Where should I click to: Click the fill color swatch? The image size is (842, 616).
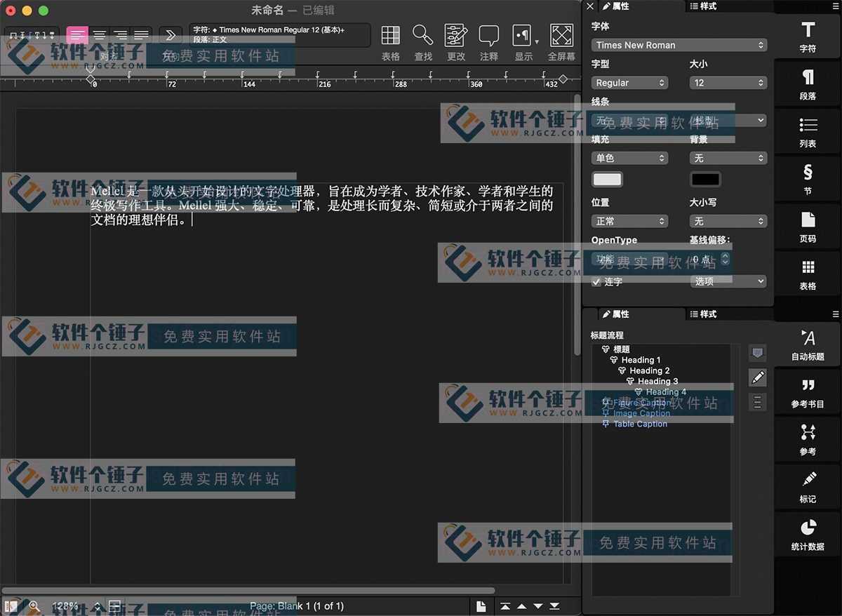pyautogui.click(x=608, y=180)
